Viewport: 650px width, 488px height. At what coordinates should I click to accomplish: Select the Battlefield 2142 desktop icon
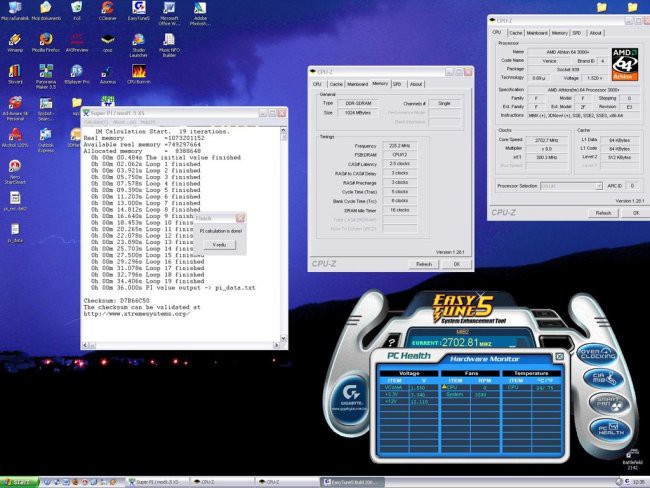(633, 459)
